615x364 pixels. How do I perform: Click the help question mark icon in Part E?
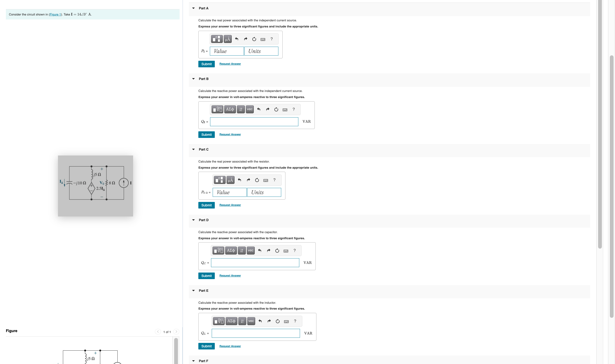point(295,321)
